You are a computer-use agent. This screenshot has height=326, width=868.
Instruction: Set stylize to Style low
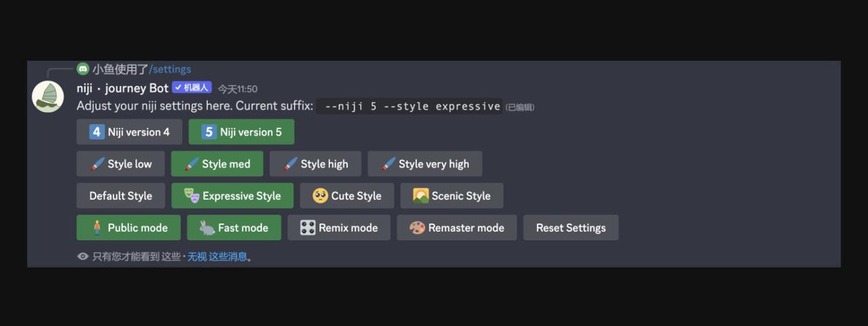coord(121,164)
